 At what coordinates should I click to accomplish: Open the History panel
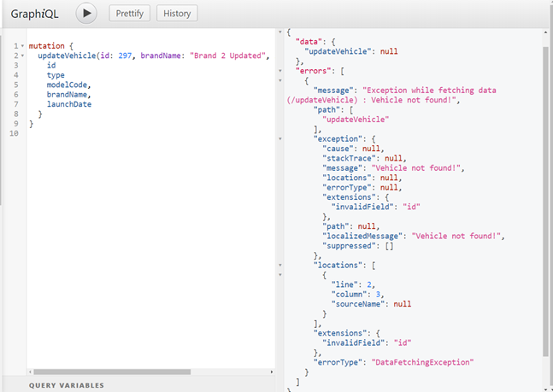(177, 14)
